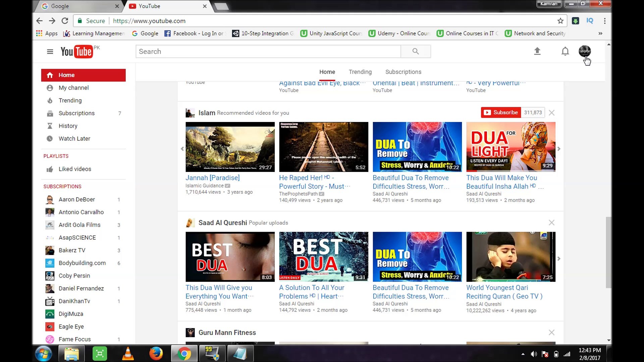Open the notifications bell

click(565, 51)
